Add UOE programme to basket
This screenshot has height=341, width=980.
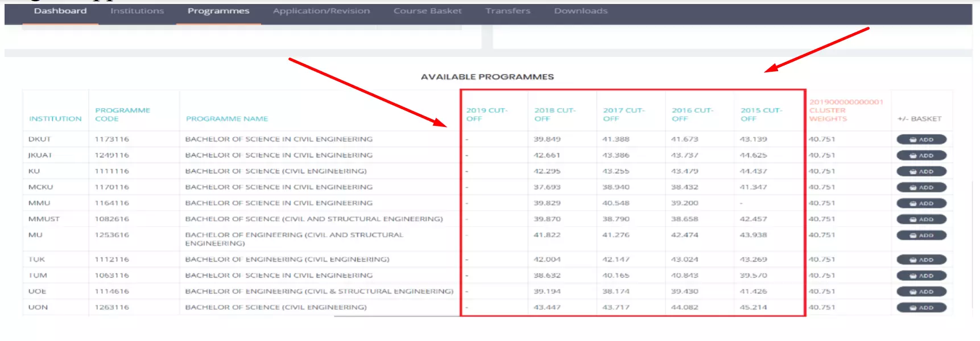coord(921,291)
